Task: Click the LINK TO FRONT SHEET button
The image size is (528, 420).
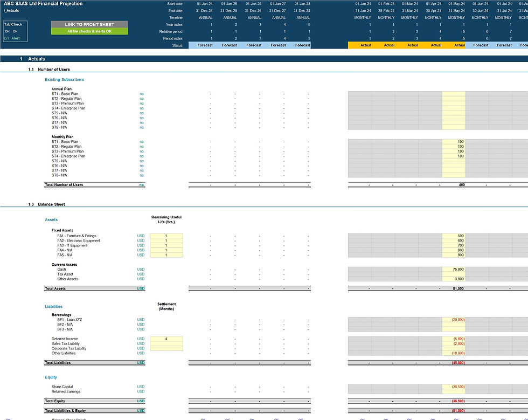Action: 88,25
